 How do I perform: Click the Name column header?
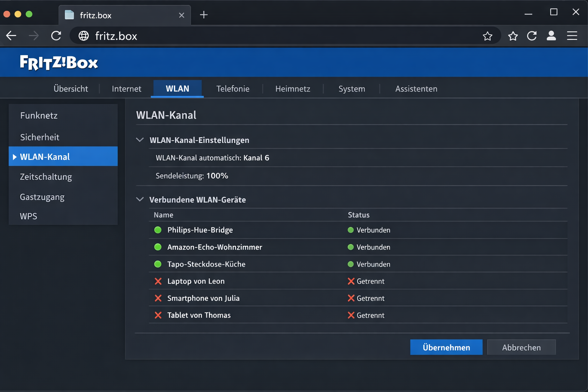coord(163,215)
